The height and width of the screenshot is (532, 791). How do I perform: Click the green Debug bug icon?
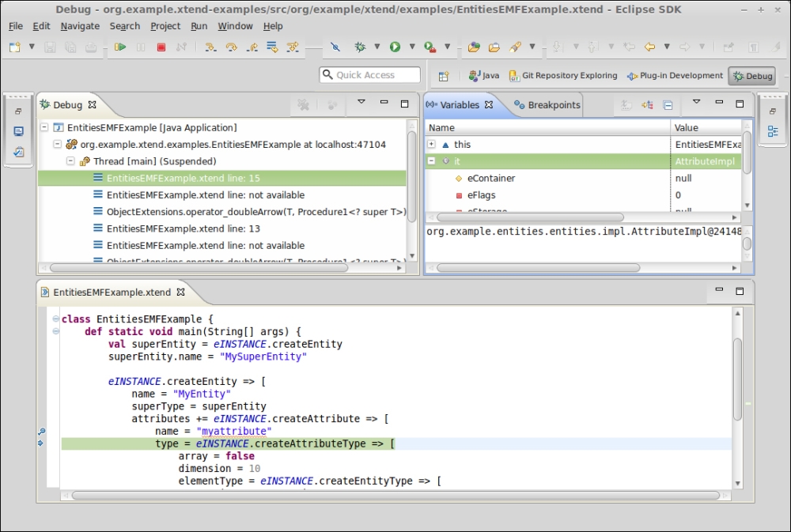coord(361,47)
